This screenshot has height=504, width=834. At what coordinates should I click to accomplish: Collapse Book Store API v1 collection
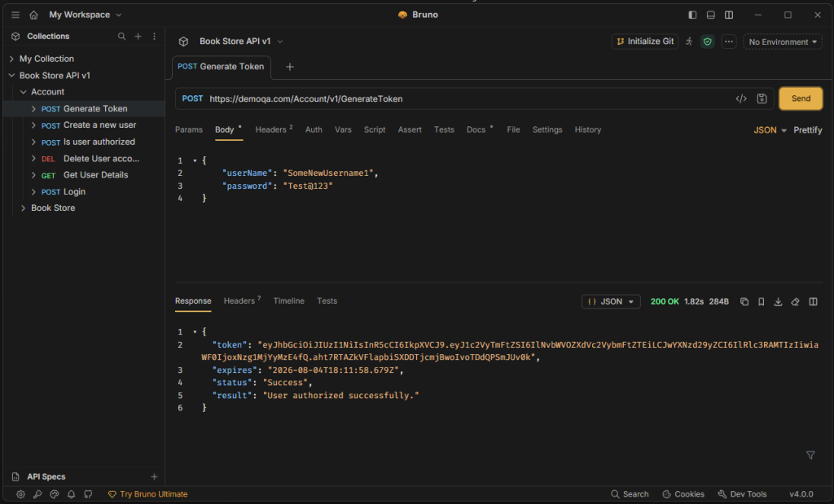11,76
